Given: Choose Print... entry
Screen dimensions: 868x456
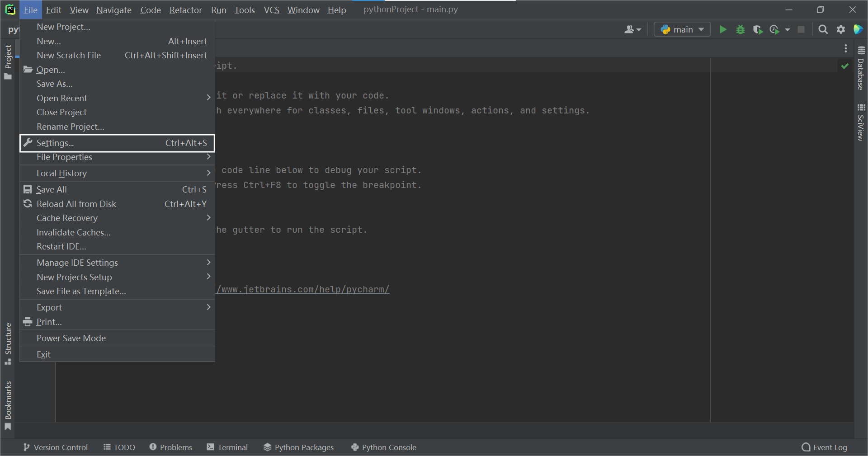Looking at the screenshot, I should click(x=117, y=322).
